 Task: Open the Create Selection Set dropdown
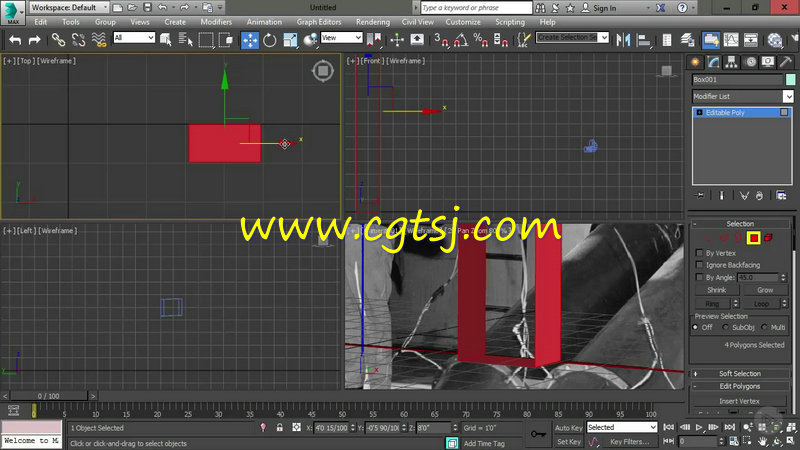(x=572, y=37)
